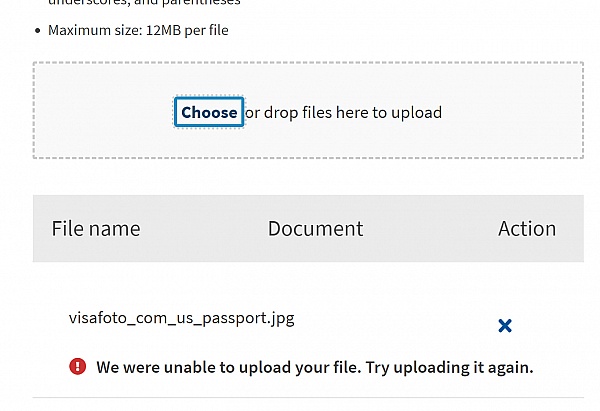Select the Document column header

315,229
